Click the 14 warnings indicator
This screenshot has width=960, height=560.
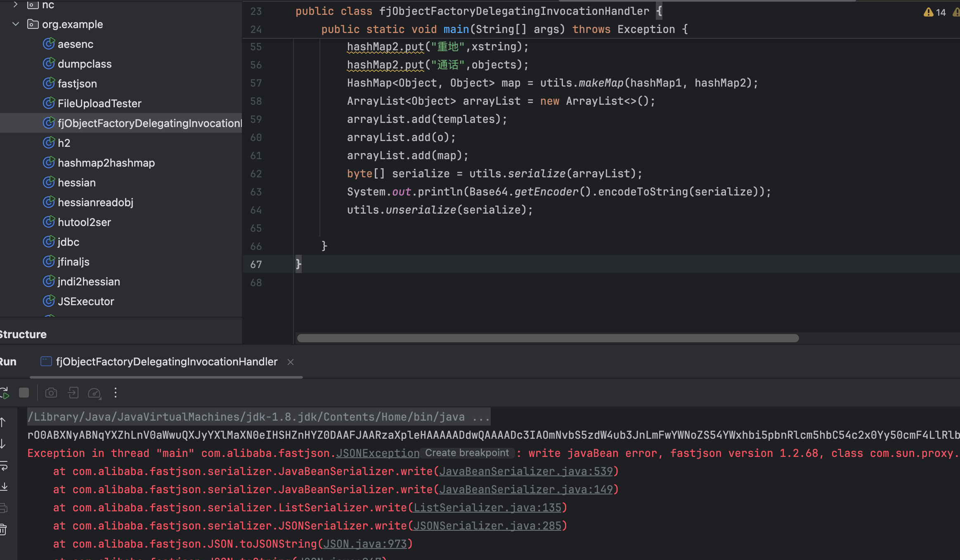click(935, 12)
